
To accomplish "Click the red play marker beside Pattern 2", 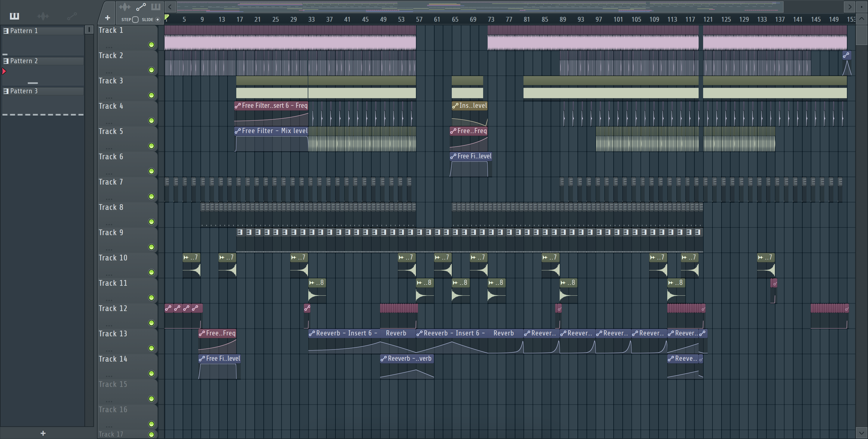I will coord(4,71).
